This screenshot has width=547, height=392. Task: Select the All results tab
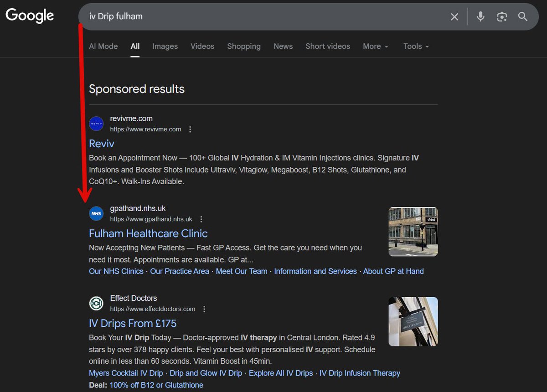click(x=135, y=46)
